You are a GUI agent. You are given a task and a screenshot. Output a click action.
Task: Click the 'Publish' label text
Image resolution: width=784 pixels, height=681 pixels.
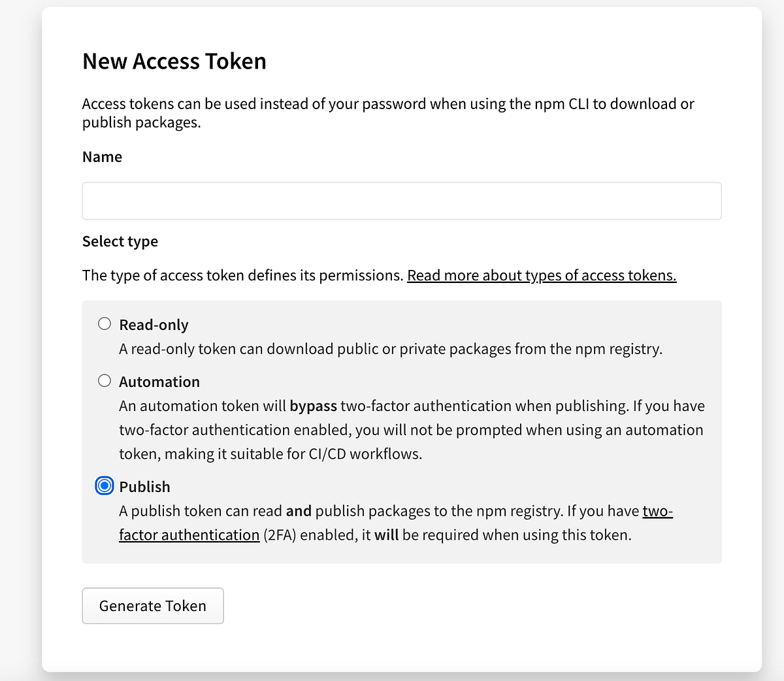click(144, 486)
